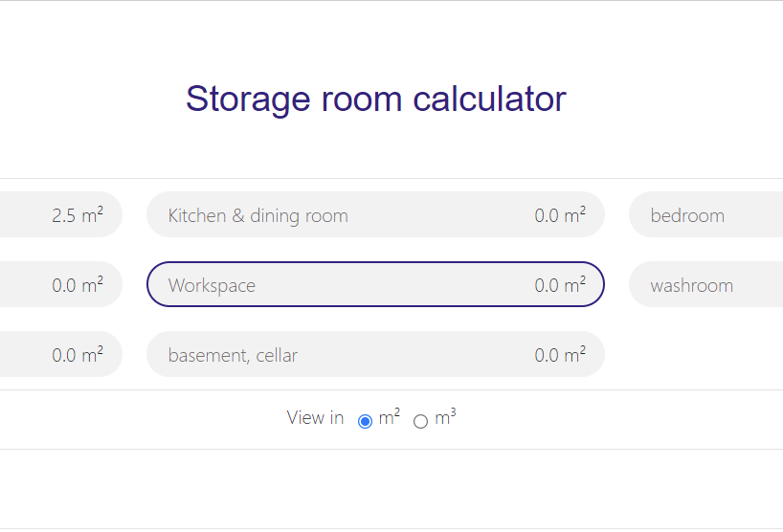
Task: Click the partially visible 2.5 m² pill
Action: coord(61,214)
